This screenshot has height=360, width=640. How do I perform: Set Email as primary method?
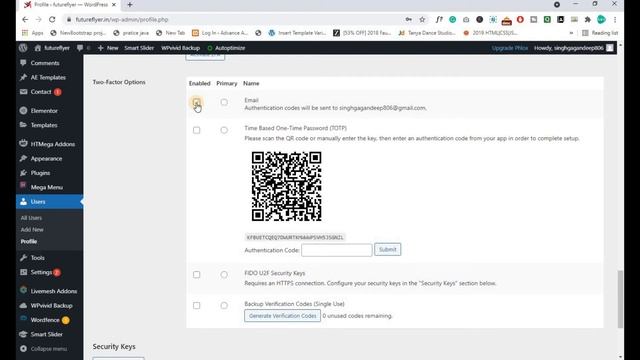tap(224, 102)
